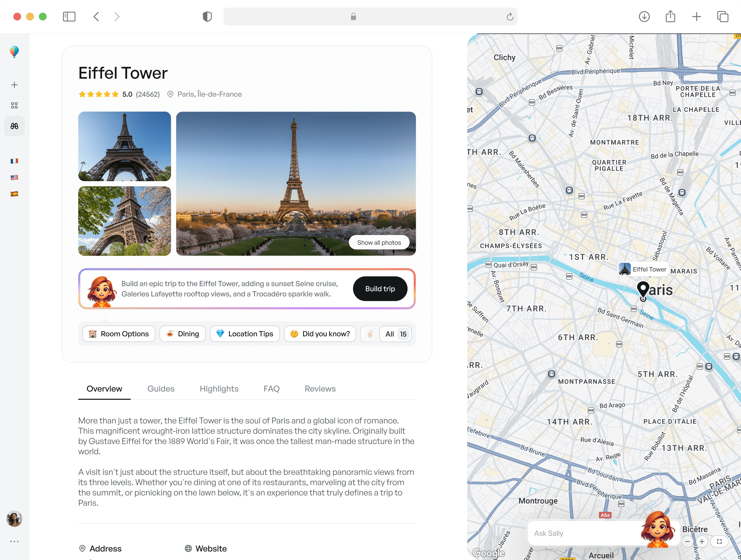741x560 pixels.
Task: Switch language using the French flag icon
Action: pos(14,161)
